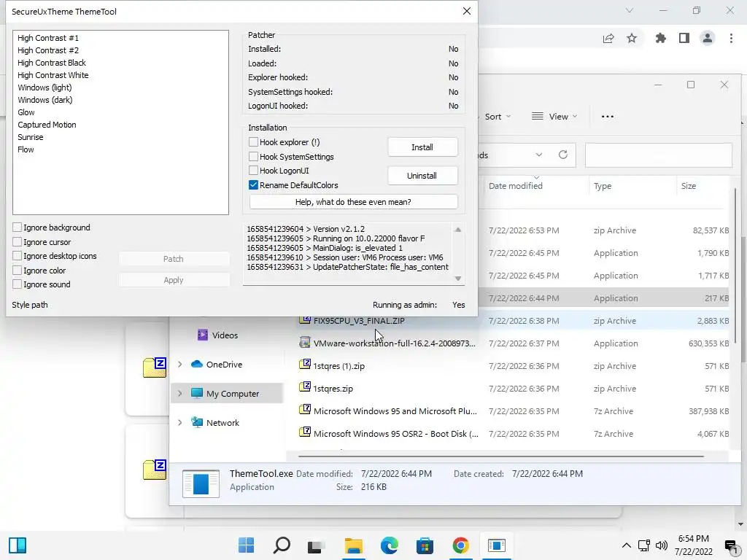Pick the Glow theme
This screenshot has width=747, height=560.
26,112
